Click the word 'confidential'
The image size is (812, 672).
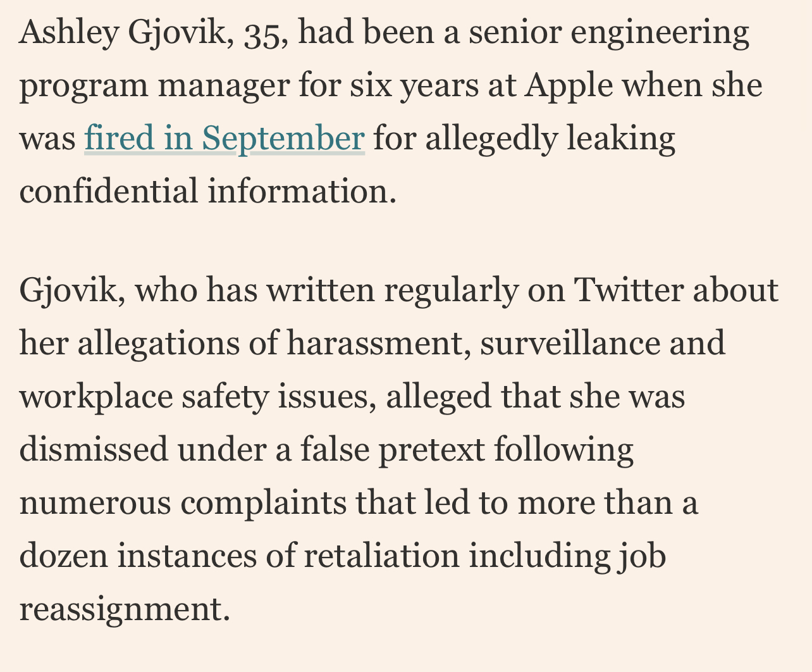coord(109,190)
